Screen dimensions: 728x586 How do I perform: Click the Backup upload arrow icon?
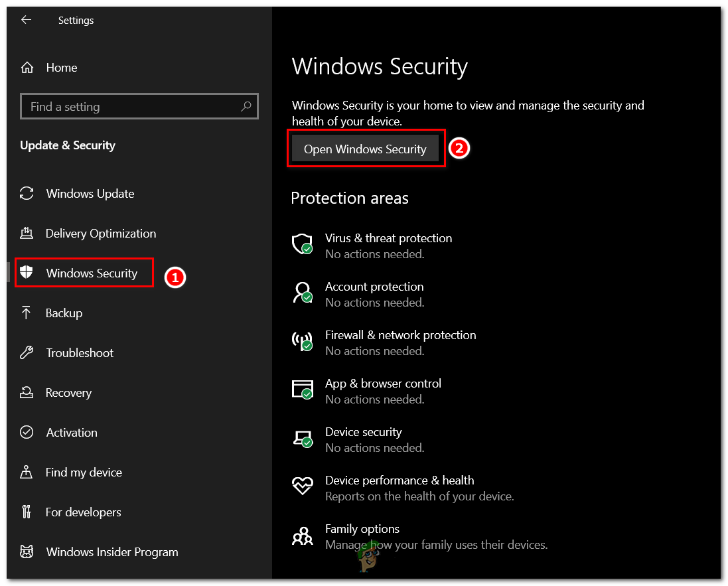pos(27,313)
